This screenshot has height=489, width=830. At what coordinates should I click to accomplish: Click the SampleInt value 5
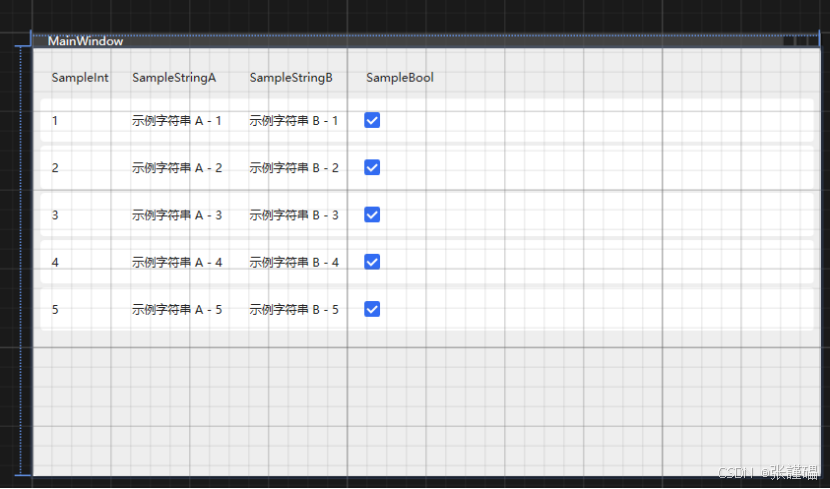pos(55,310)
